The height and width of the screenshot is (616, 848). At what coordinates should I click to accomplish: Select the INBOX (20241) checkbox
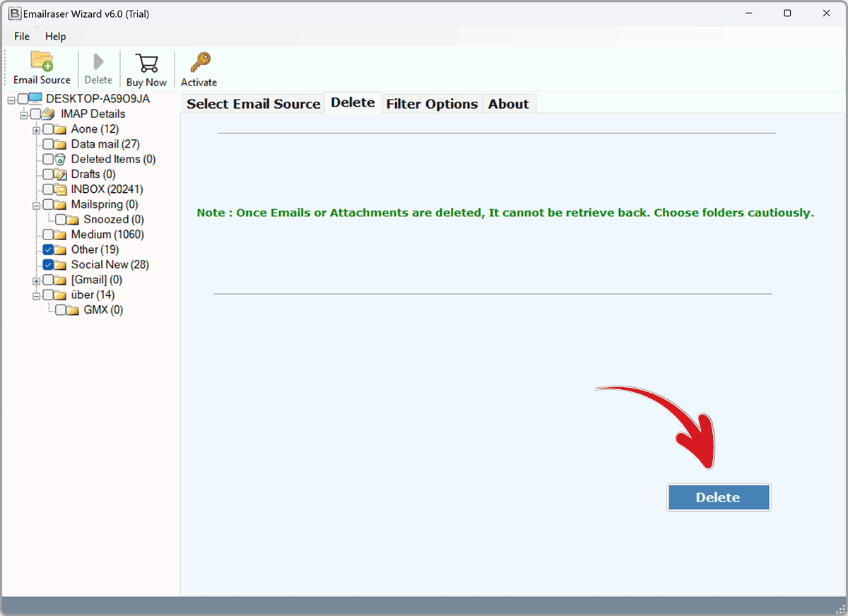(x=48, y=189)
